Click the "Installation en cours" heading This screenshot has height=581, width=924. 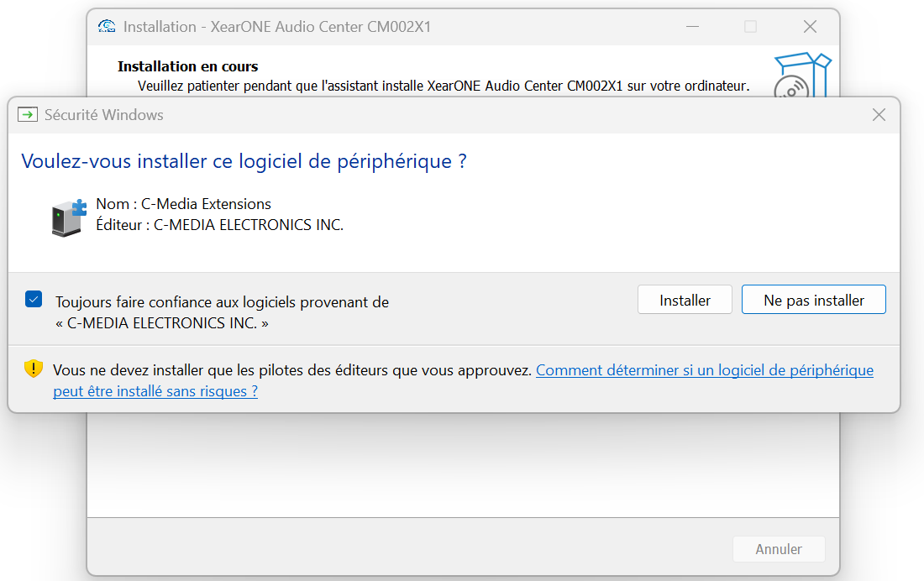click(x=187, y=66)
